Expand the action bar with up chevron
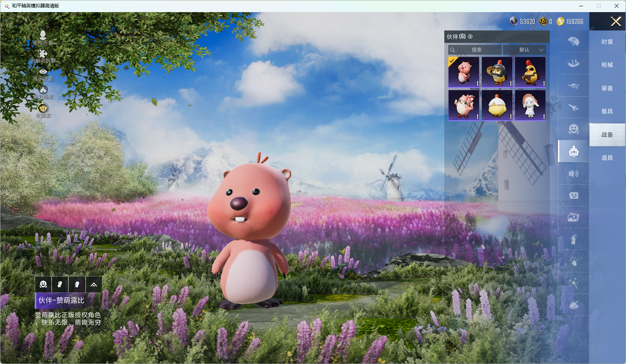626x364 pixels. (94, 284)
